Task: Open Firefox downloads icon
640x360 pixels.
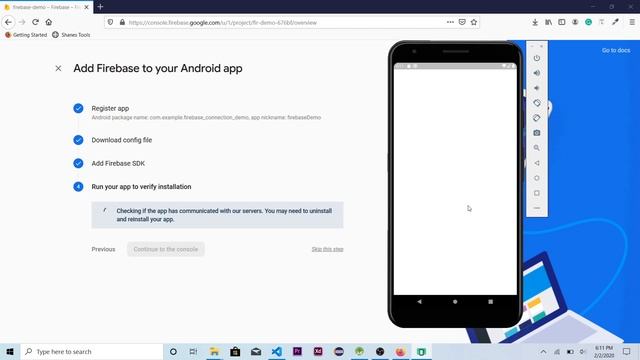Action: click(535, 22)
